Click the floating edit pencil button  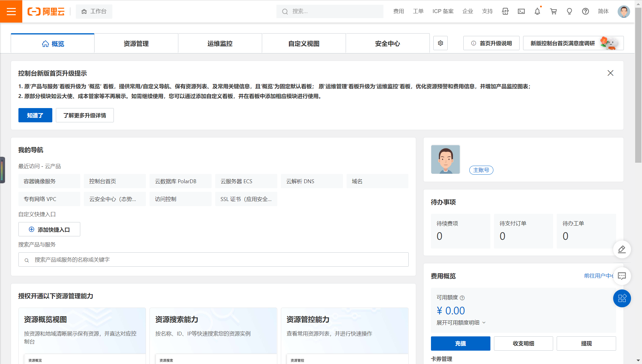(x=622, y=249)
